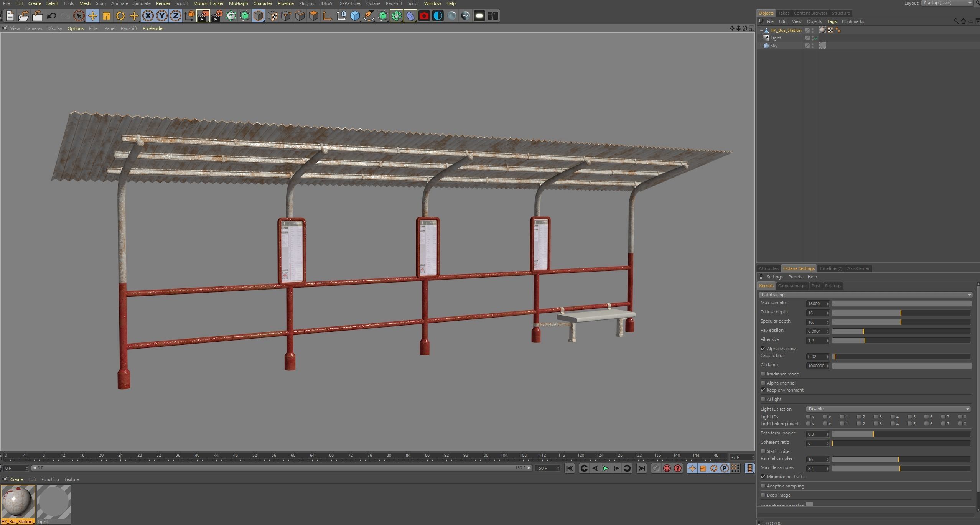Viewport: 980px width, 525px height.
Task: Click the Max. samples stepper arrows
Action: 828,304
